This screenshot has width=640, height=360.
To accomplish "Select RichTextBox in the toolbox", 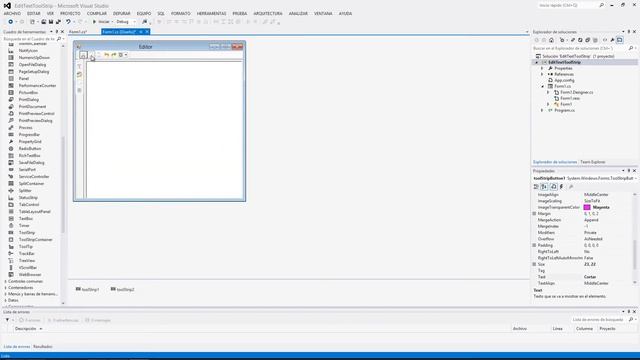I will (30, 156).
